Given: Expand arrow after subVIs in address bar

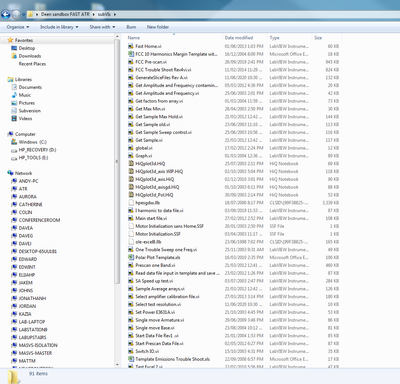Looking at the screenshot, I should 115,14.
